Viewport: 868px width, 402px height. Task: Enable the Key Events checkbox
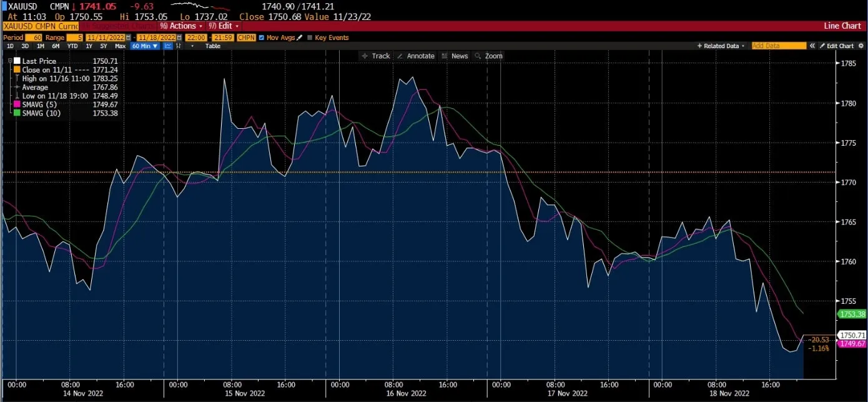(x=311, y=36)
